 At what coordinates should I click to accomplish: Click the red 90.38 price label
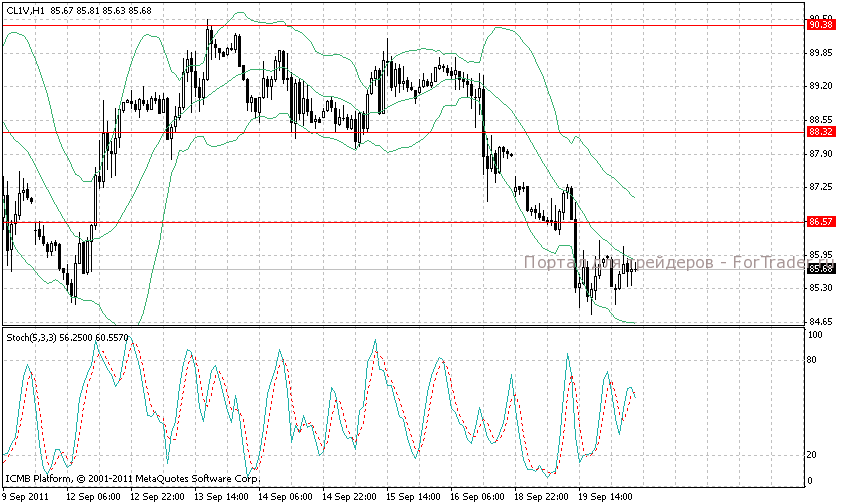[821, 25]
